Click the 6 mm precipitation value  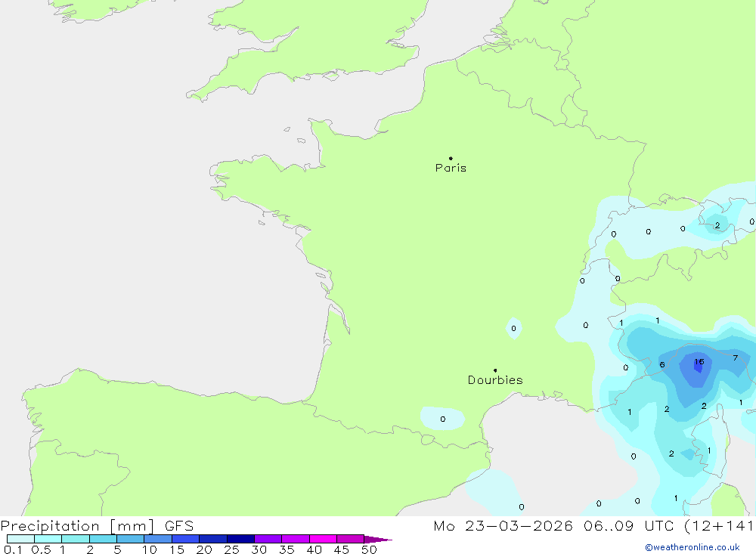click(x=662, y=364)
